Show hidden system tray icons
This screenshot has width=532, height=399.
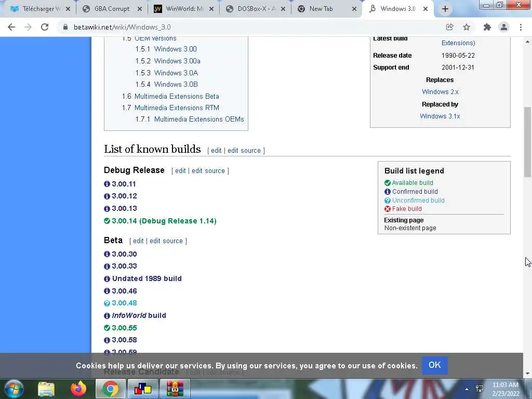point(467,389)
